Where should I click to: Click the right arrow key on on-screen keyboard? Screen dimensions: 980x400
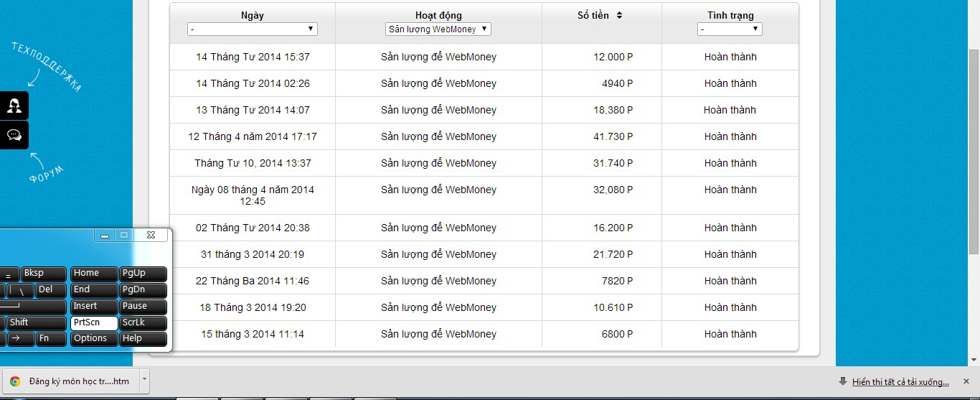tap(20, 339)
